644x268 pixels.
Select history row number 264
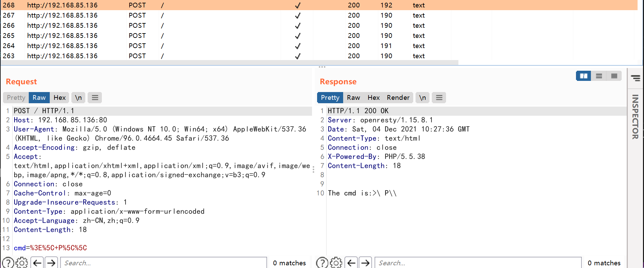319,46
